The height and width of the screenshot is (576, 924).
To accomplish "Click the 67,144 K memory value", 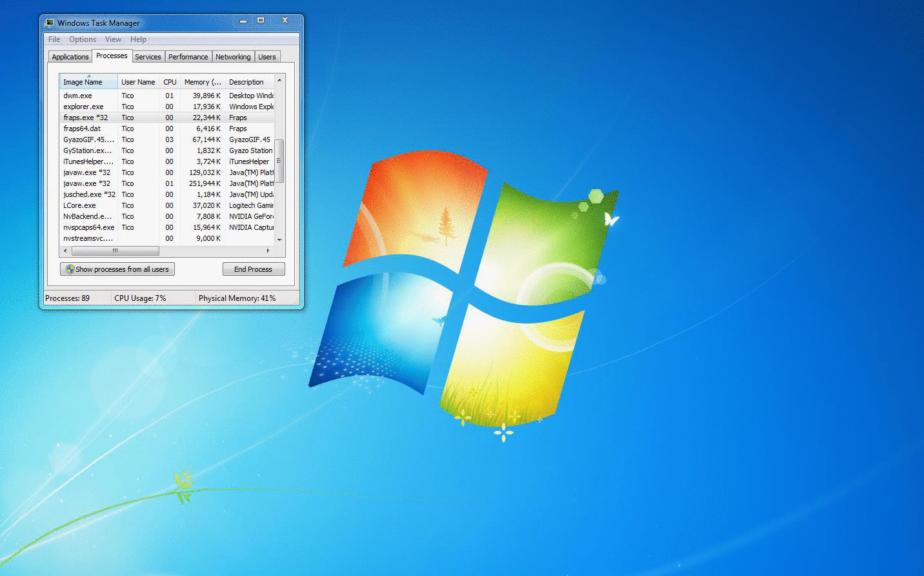I will coord(206,139).
